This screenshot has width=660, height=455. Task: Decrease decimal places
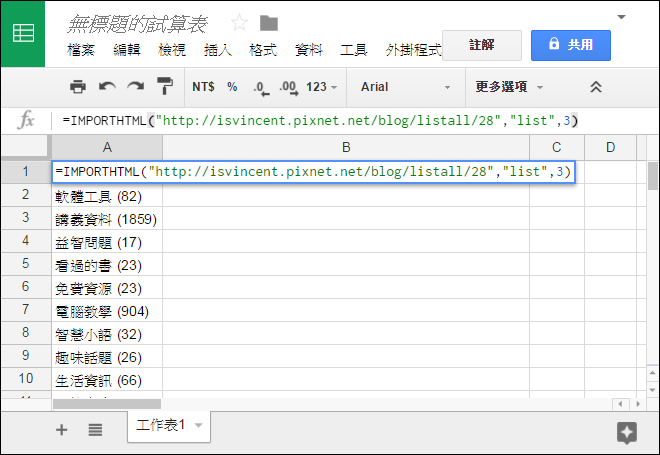pos(261,88)
